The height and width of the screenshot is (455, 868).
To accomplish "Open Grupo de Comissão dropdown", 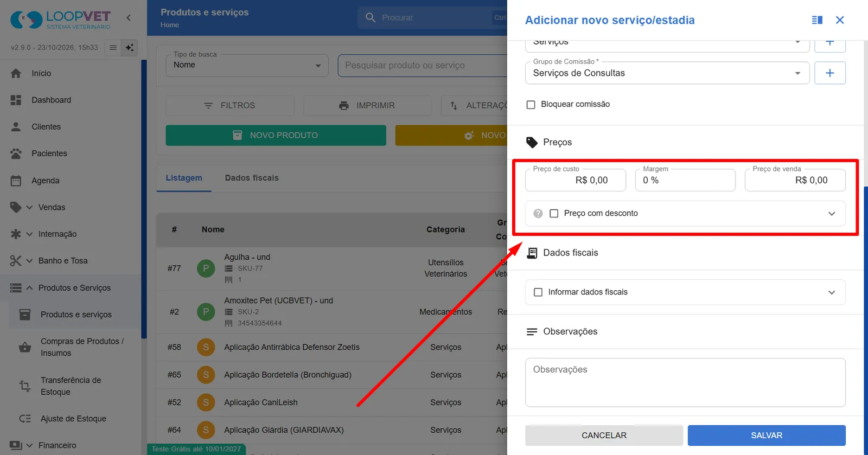I will tap(667, 73).
